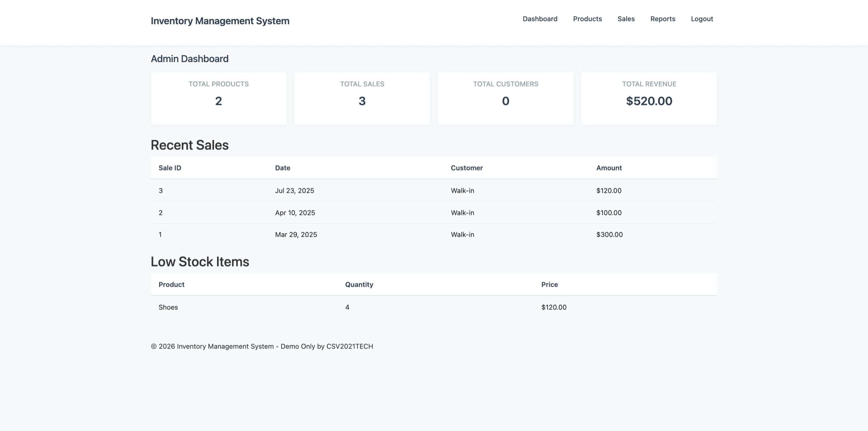Click the Admin Dashboard heading
Viewport: 868px width, 431px height.
[x=189, y=59]
